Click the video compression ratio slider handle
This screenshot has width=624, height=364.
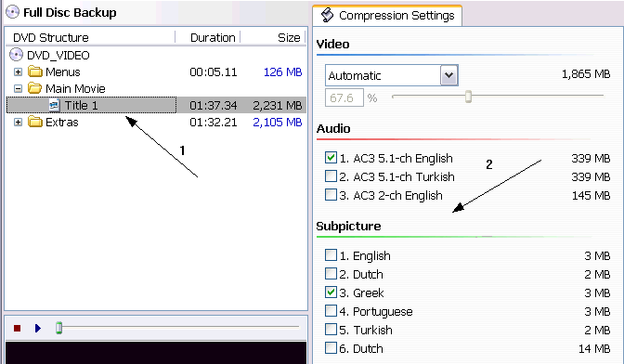pyautogui.click(x=468, y=97)
